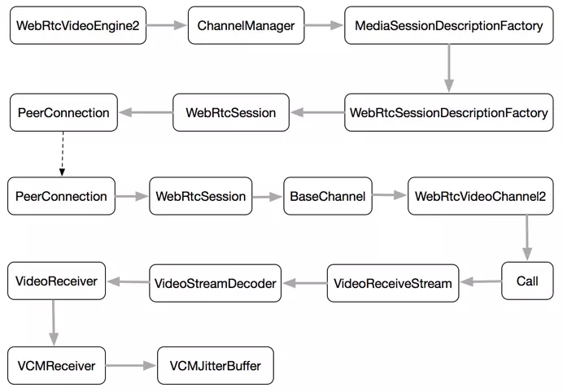Click the VCMJitterBuffer box

[x=215, y=366]
